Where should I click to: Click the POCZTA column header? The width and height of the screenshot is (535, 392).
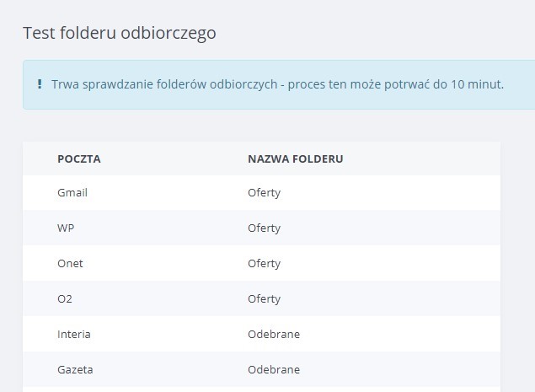tap(79, 158)
